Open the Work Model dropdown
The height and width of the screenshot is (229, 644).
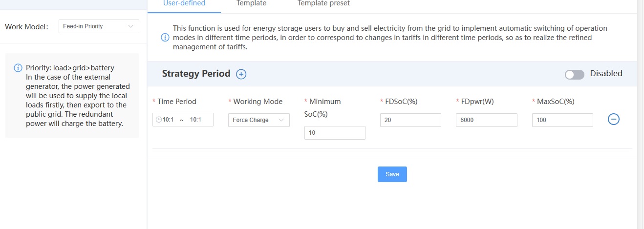pos(98,26)
